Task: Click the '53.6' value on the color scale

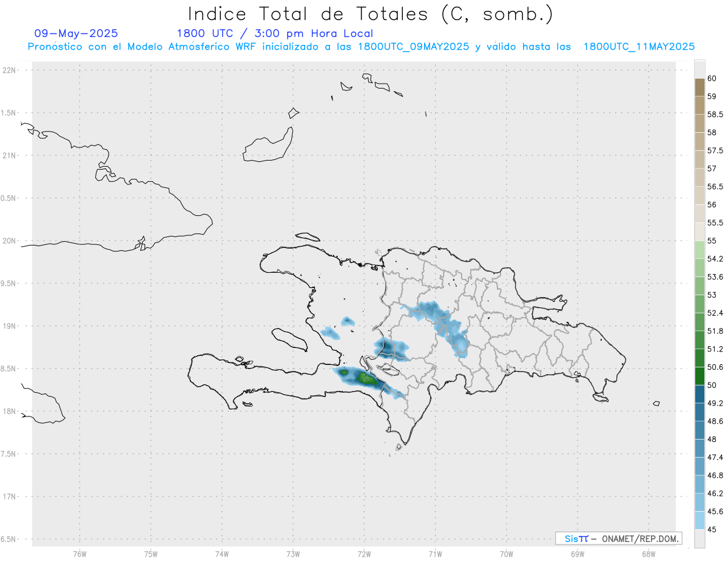Action: [715, 276]
